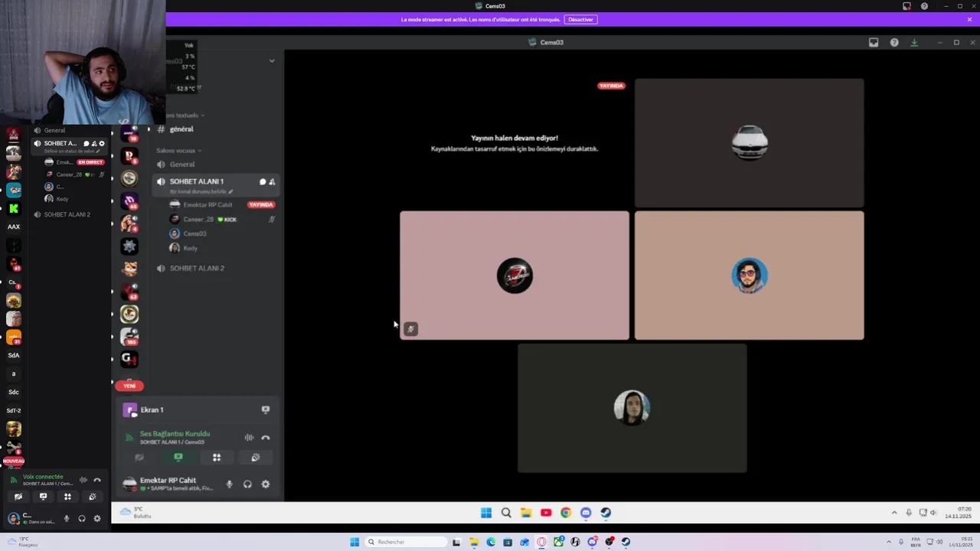This screenshot has height=551, width=980.
Task: Open help icon in Cems03 window header
Action: point(894,42)
